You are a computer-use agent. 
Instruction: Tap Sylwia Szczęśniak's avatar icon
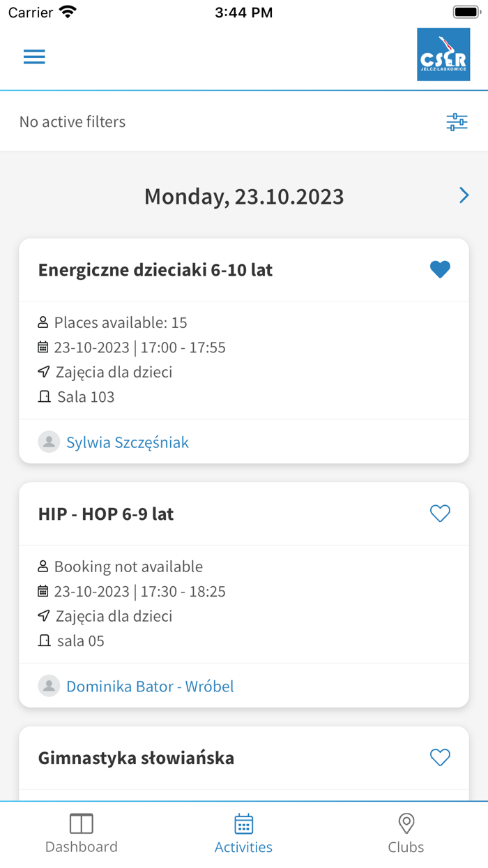49,442
